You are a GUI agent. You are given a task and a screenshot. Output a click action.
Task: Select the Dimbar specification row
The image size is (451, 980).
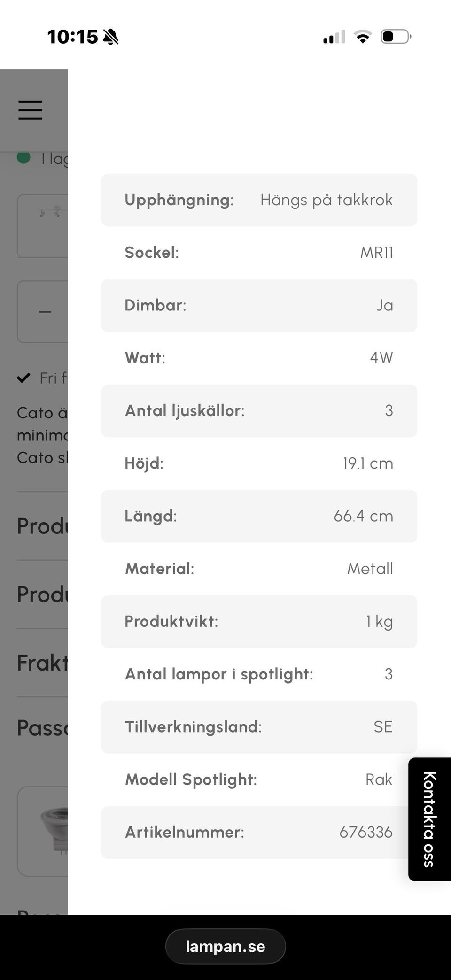pyautogui.click(x=259, y=305)
